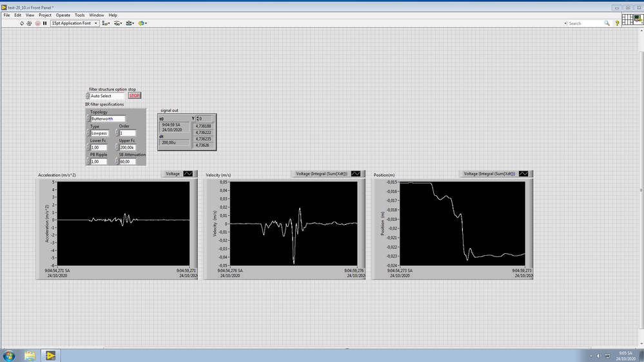Click the Velocity graph legend label Voltage (Integral
644x362 pixels.
tap(322, 174)
